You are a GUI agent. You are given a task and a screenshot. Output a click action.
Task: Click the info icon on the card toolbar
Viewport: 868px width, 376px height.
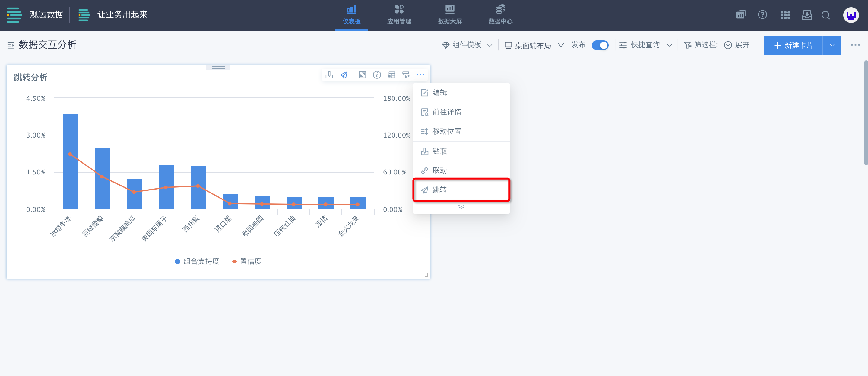pos(377,75)
